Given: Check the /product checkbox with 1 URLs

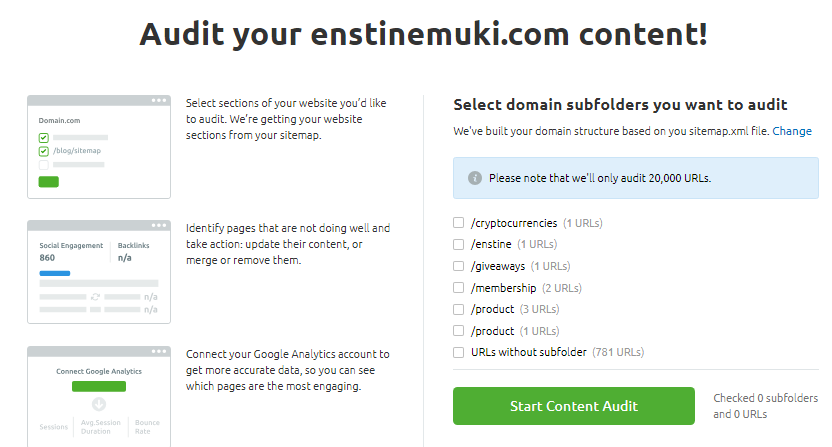Looking at the screenshot, I should click(x=458, y=330).
